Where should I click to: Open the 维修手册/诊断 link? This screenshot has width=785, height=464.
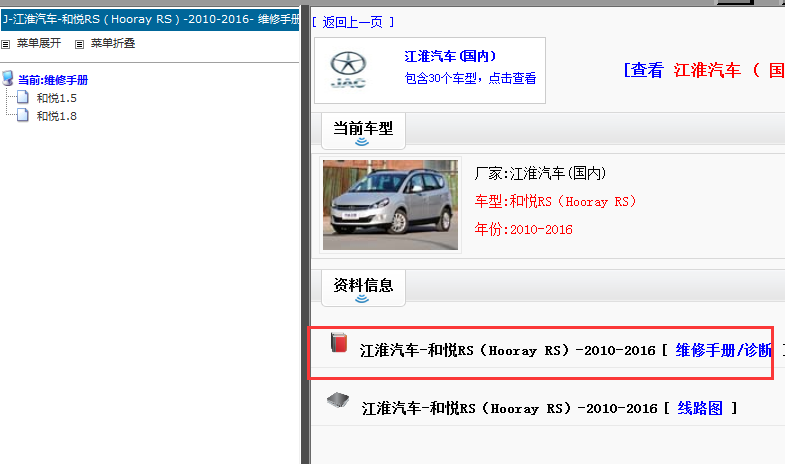click(723, 350)
